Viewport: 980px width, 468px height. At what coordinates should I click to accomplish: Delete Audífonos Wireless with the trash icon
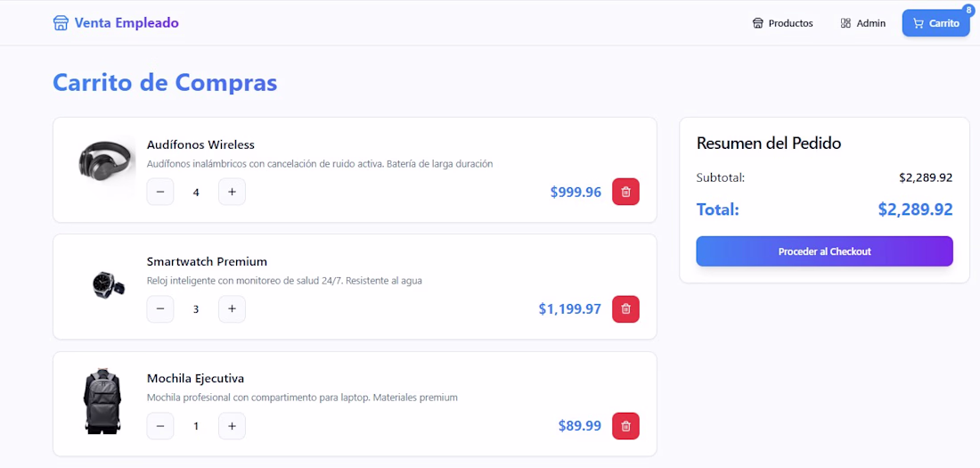click(x=625, y=192)
